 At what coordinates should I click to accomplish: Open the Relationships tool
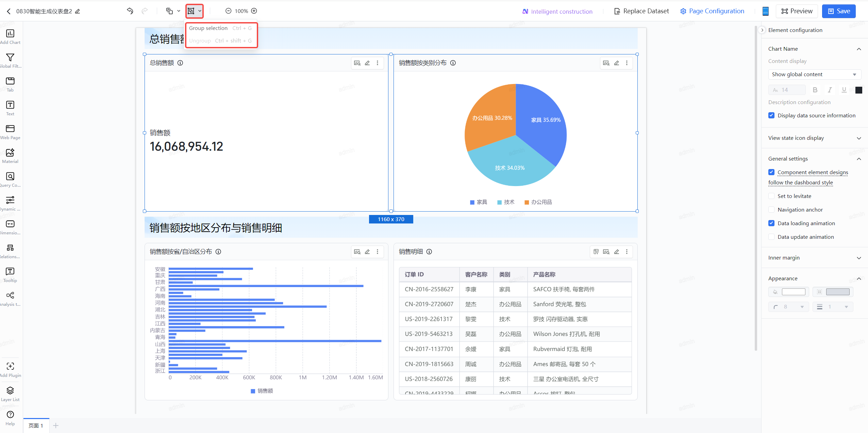point(10,251)
